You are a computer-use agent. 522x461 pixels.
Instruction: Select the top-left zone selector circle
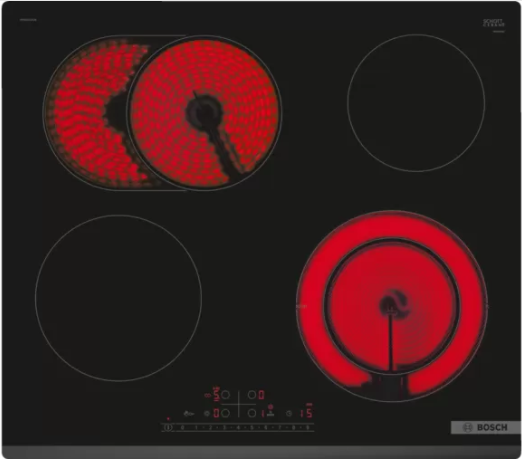coord(225,395)
